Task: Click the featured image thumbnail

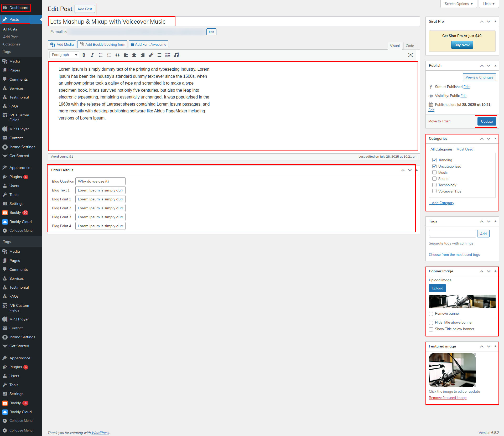Action: [452, 370]
